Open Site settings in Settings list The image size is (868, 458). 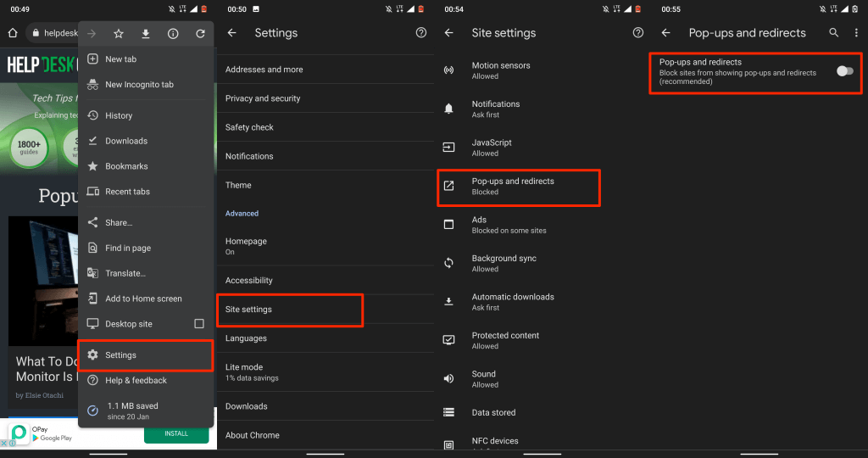pos(248,310)
